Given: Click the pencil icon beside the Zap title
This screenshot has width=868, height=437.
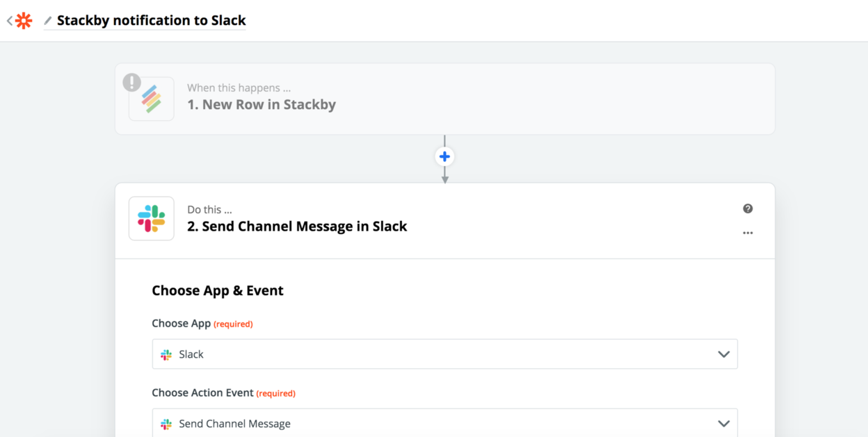Looking at the screenshot, I should [x=48, y=21].
